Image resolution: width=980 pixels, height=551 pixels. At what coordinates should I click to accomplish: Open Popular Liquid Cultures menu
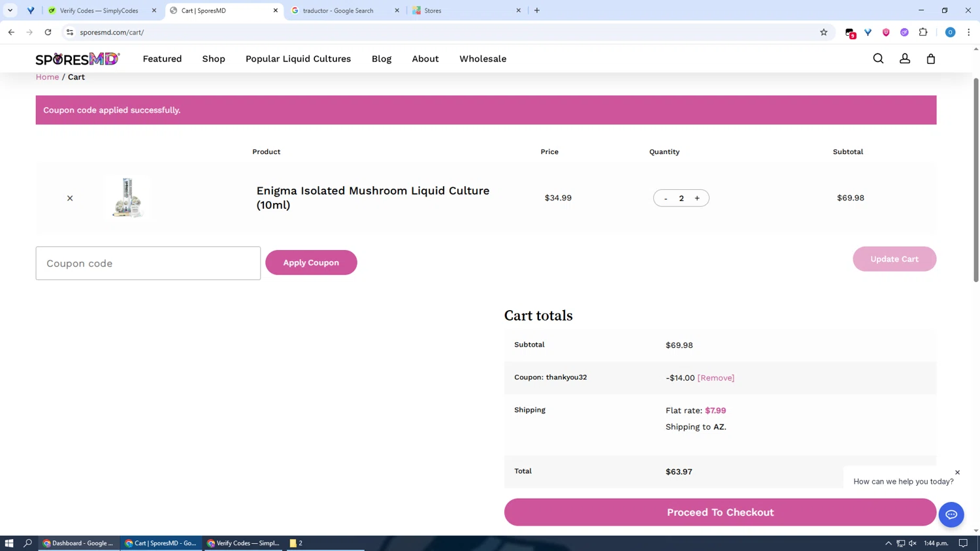coord(298,59)
